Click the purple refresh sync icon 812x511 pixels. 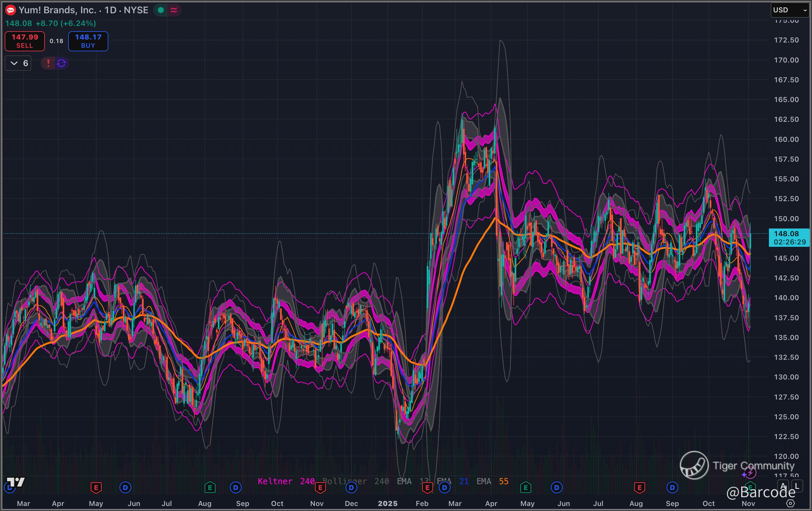[x=61, y=63]
